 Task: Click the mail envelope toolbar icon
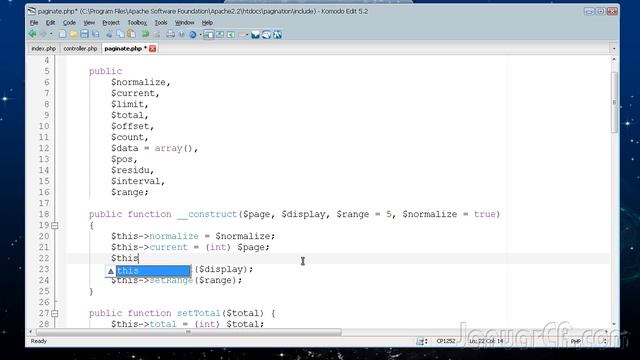[x=256, y=35]
